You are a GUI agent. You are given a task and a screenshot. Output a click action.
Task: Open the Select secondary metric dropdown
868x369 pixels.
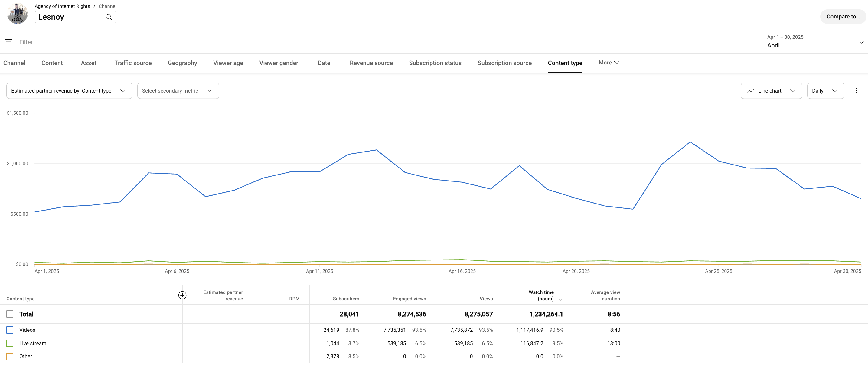point(178,91)
